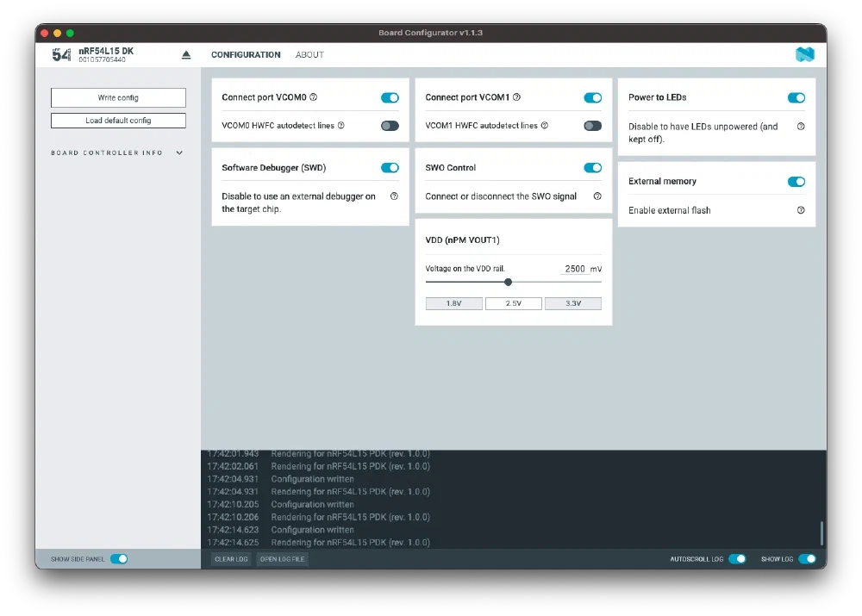The height and width of the screenshot is (616, 862).
Task: Click help icon beside Connect port VCOM0
Action: (x=314, y=97)
